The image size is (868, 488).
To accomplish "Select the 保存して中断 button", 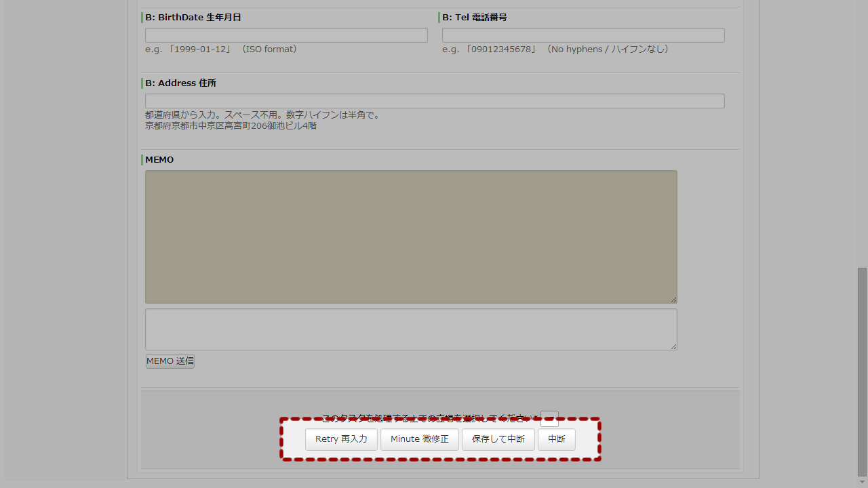I will coord(498,439).
